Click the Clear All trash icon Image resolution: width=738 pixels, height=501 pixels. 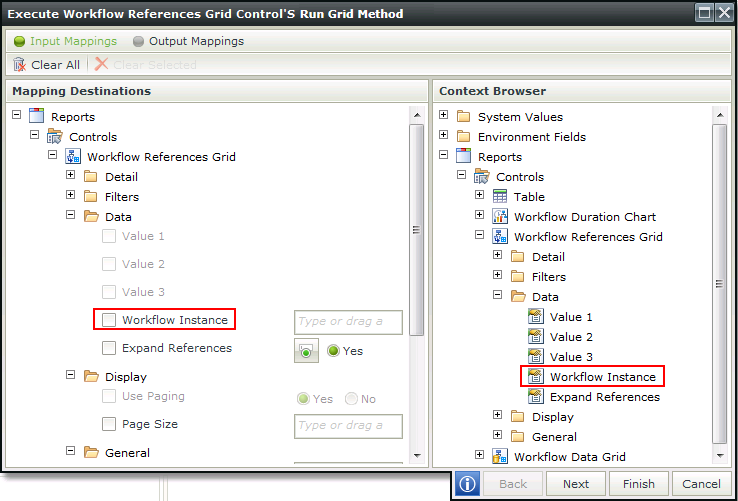[19, 65]
